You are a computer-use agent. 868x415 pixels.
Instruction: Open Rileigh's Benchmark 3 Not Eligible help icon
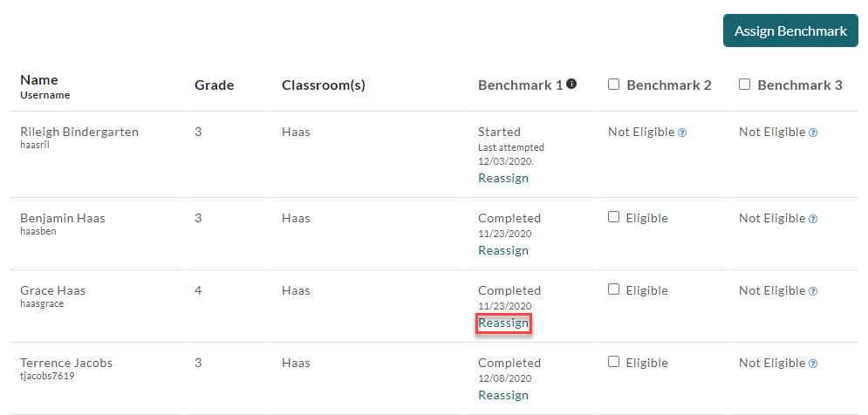(x=813, y=133)
